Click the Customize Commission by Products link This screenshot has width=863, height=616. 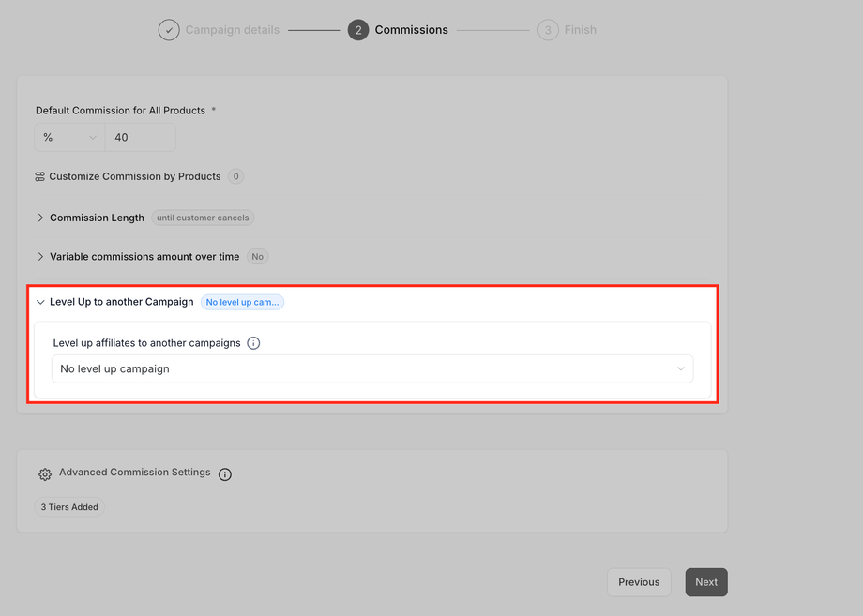click(135, 176)
